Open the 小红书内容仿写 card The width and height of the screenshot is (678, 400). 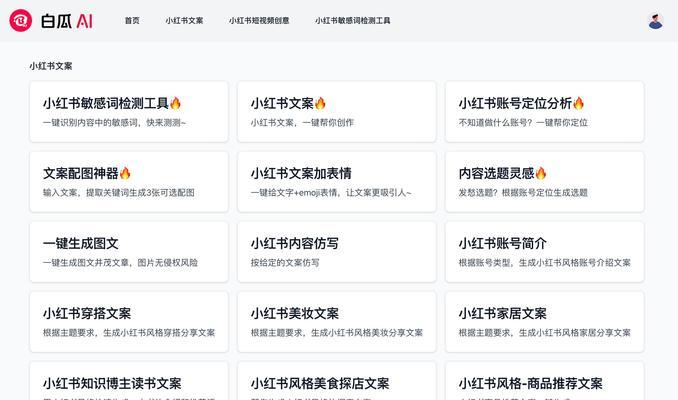[x=337, y=252]
